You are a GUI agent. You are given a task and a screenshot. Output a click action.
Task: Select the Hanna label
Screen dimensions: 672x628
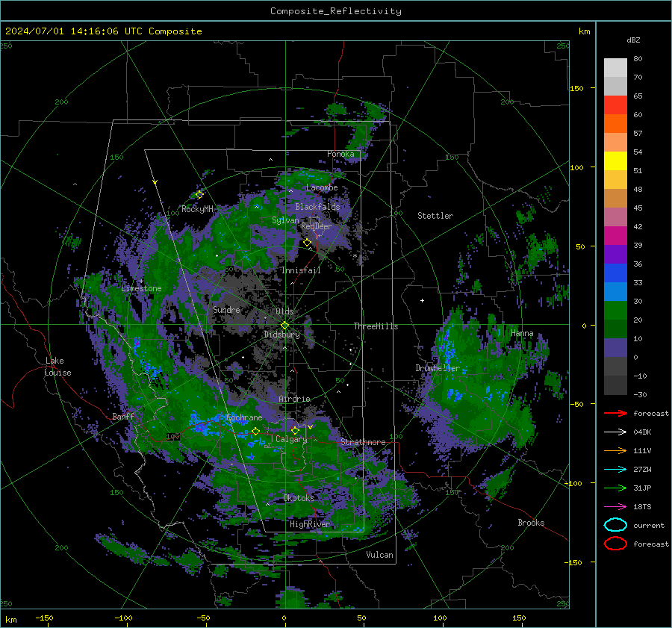[x=522, y=333]
